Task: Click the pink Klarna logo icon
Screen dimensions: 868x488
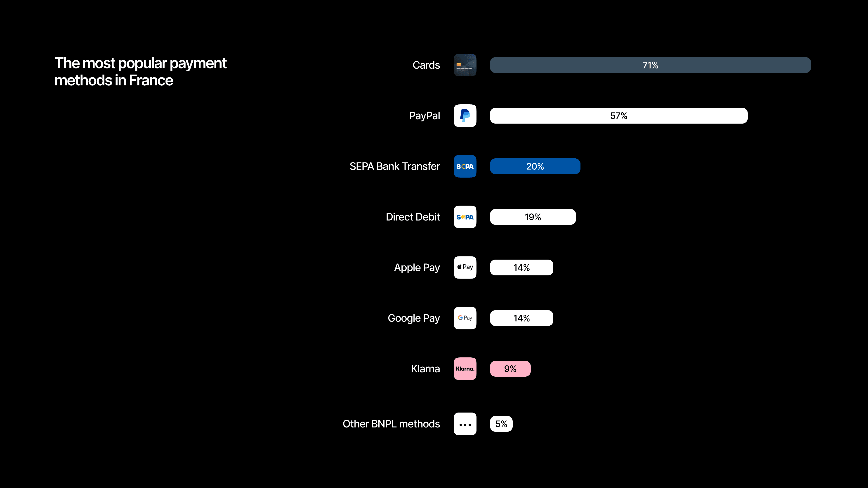Action: [x=465, y=369]
